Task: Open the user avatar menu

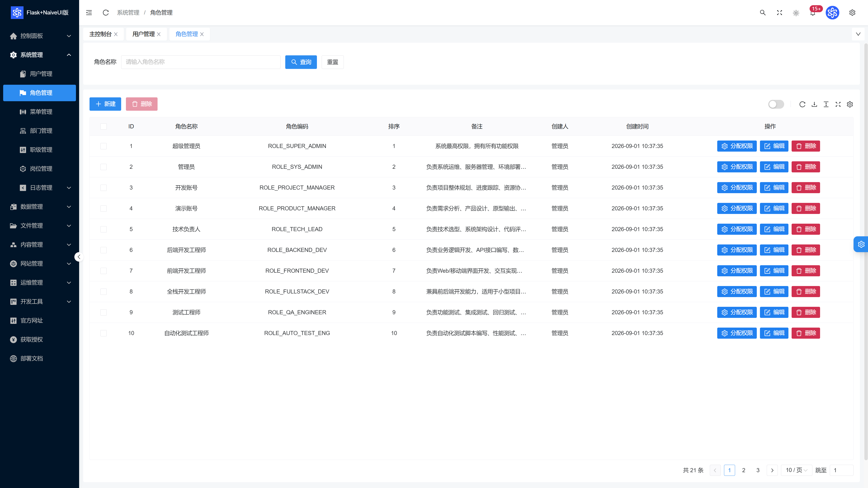Action: [x=832, y=13]
